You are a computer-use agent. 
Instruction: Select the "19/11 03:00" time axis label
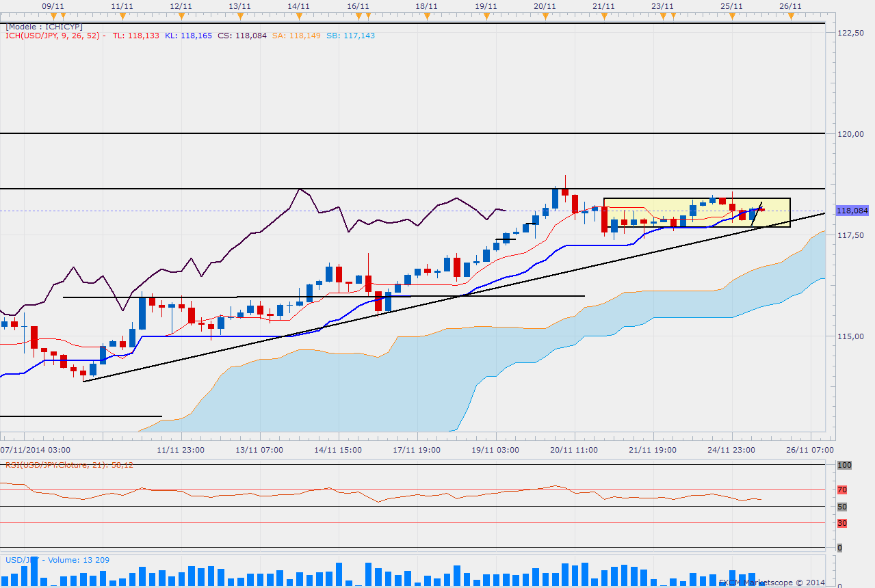click(495, 450)
